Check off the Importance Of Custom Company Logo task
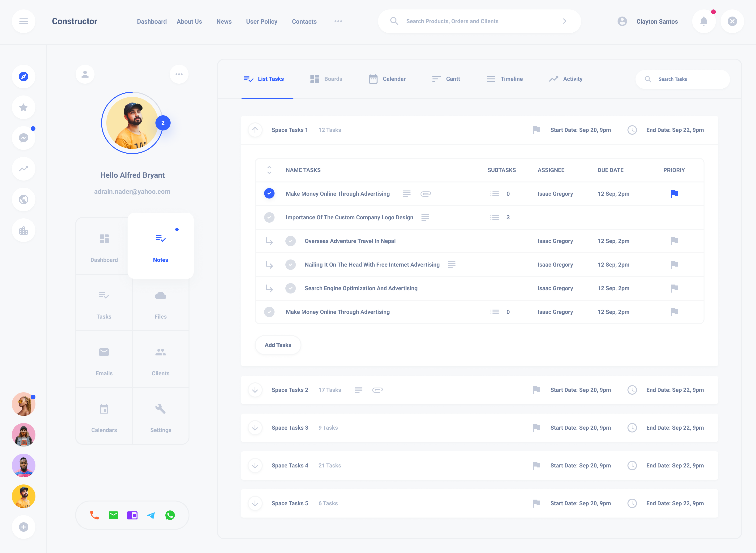This screenshot has height=553, width=756. (x=269, y=217)
